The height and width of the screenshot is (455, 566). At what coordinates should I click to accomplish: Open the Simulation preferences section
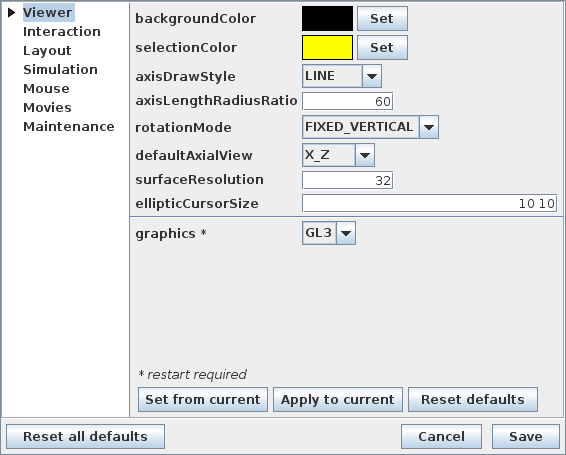click(x=60, y=70)
